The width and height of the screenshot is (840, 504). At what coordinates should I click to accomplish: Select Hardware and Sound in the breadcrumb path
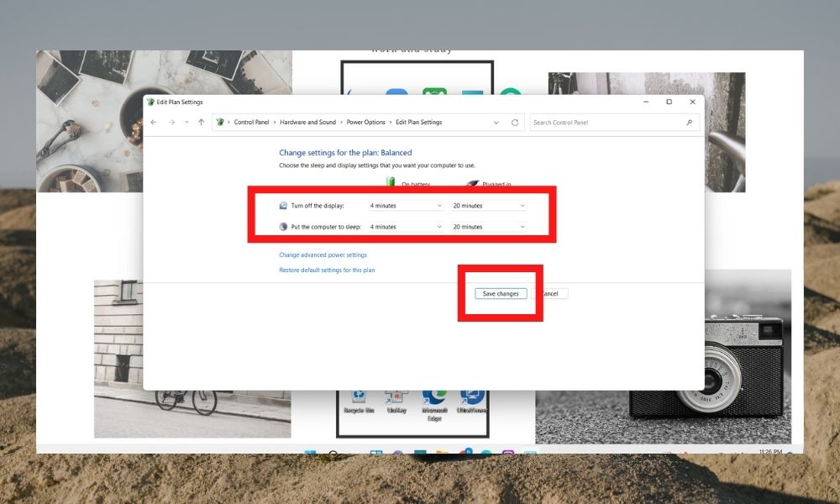(x=307, y=122)
